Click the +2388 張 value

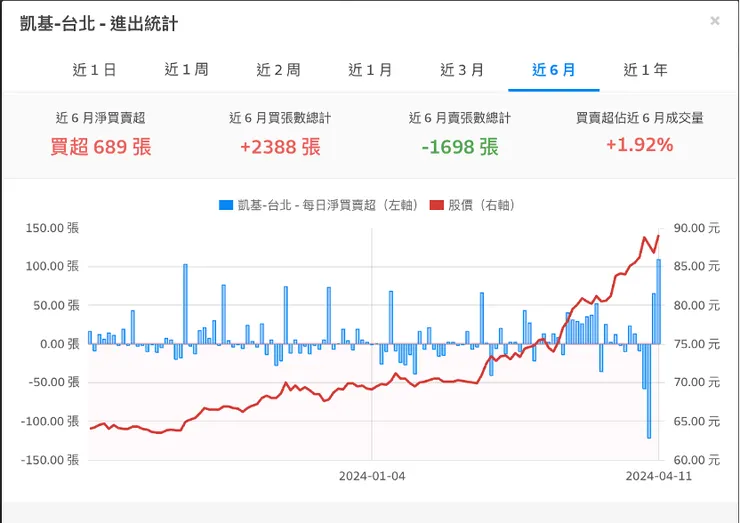[280, 147]
